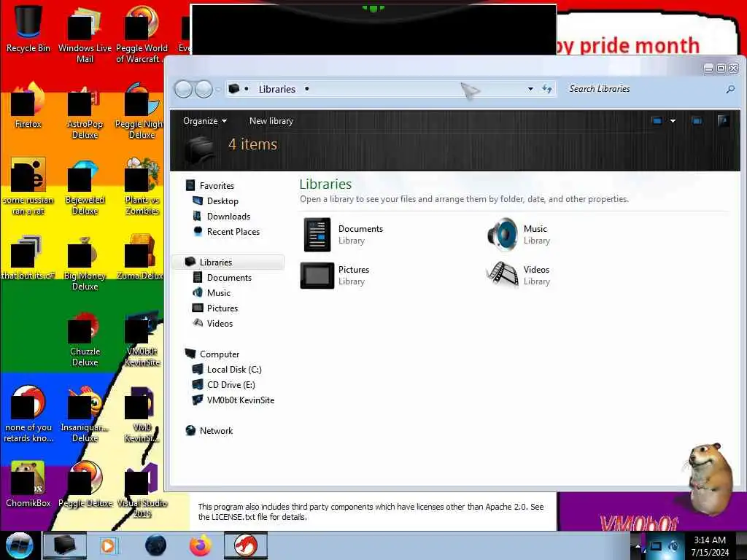Select Downloads under Favorites

pyautogui.click(x=228, y=216)
